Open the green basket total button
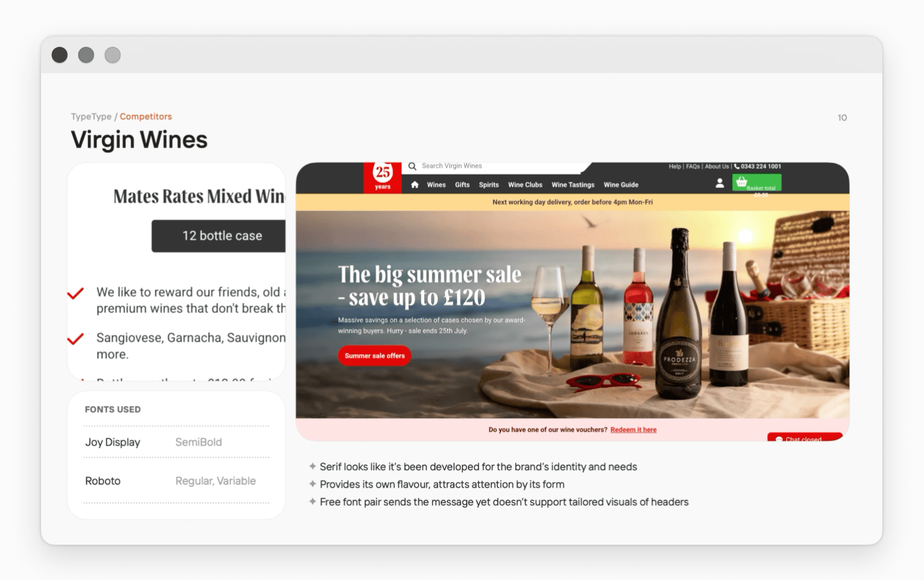 757,183
